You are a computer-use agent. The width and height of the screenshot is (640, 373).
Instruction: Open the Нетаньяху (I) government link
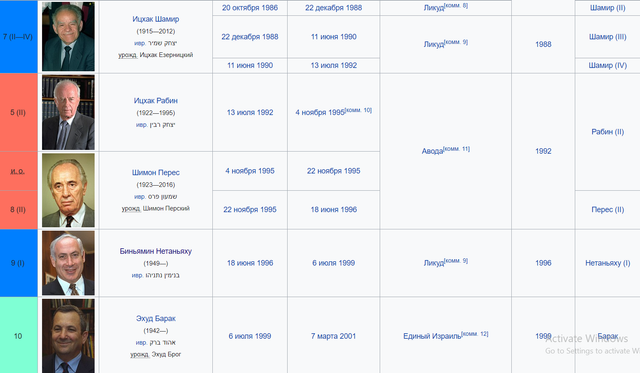click(x=607, y=263)
